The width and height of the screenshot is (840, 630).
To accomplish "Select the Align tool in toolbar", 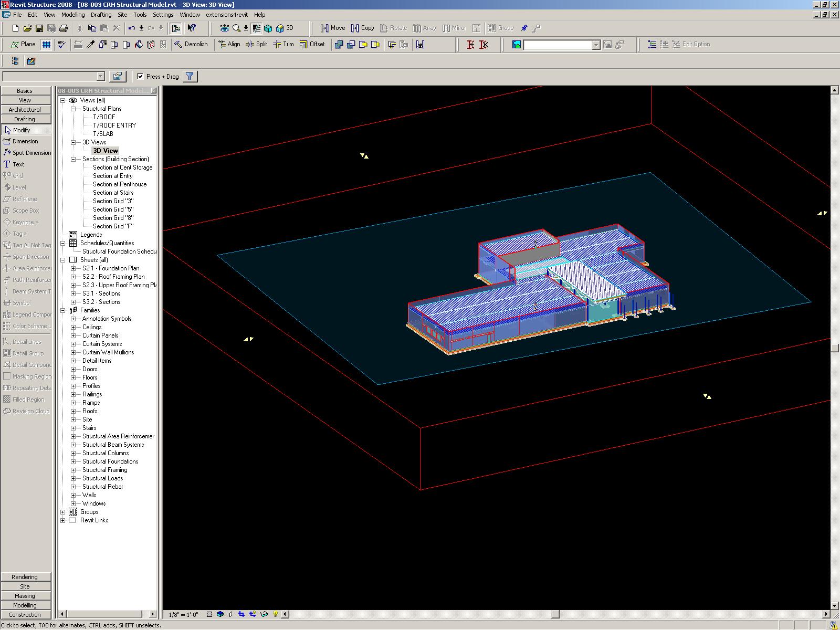I will click(x=229, y=45).
